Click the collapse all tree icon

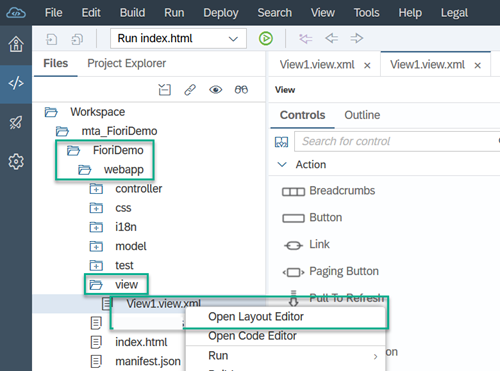click(164, 90)
